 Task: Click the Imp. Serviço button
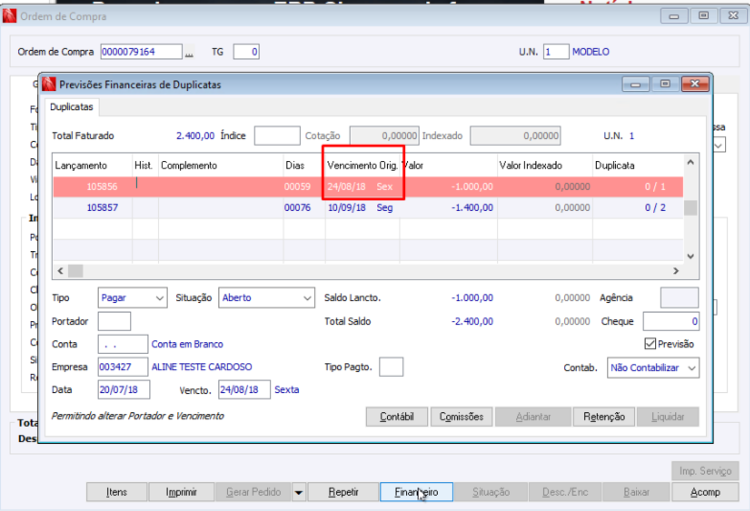tap(705, 471)
